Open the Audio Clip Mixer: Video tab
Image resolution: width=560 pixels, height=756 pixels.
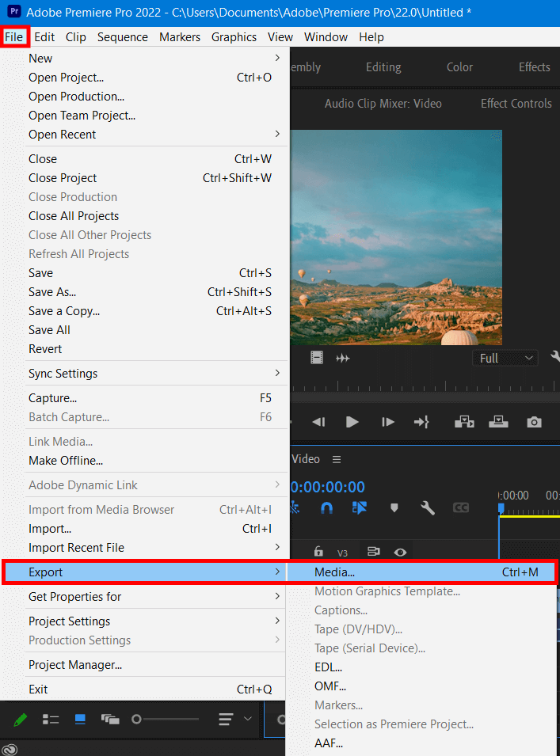coord(383,103)
